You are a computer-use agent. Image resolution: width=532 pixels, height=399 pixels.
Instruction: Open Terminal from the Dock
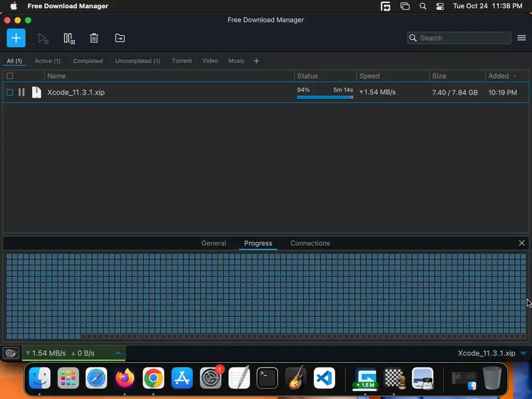pyautogui.click(x=268, y=378)
